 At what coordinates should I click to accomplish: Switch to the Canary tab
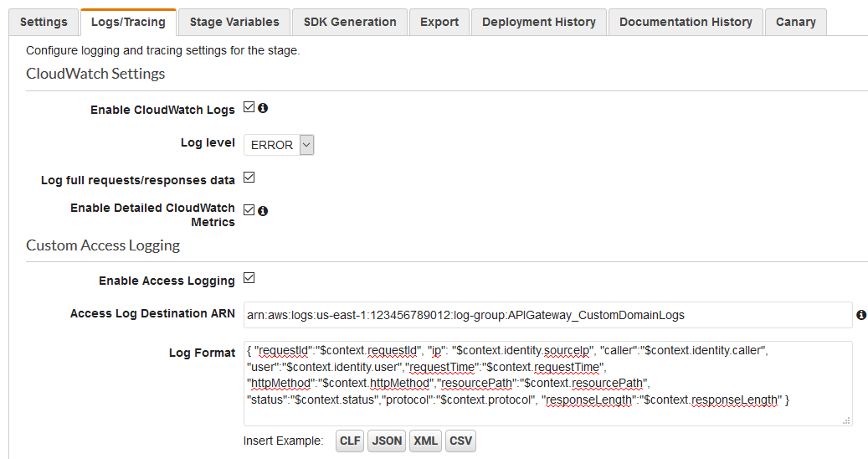click(795, 22)
